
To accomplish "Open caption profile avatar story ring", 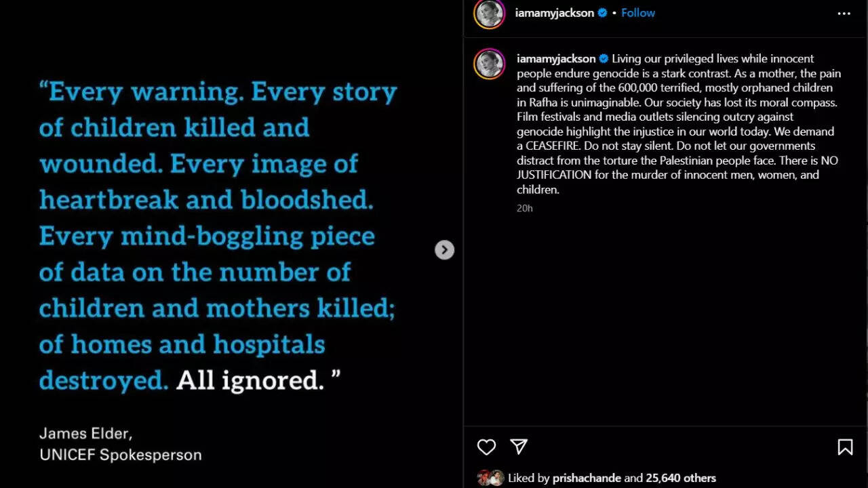I will [490, 64].
